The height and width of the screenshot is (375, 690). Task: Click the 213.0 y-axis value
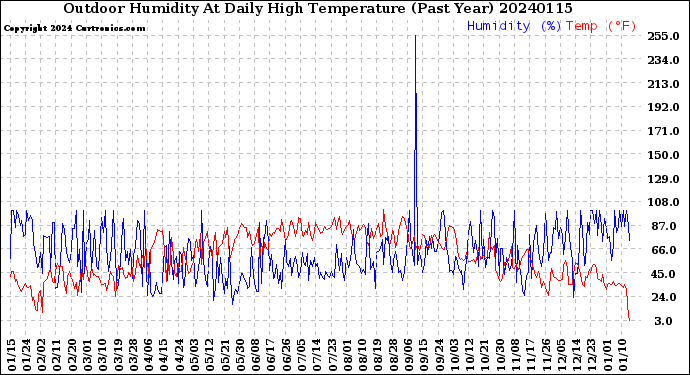[663, 84]
